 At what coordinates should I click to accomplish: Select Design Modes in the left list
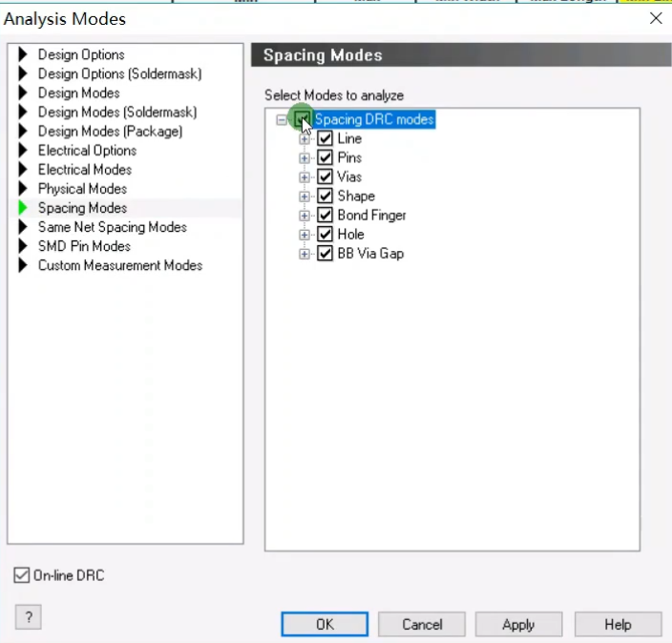point(79,93)
